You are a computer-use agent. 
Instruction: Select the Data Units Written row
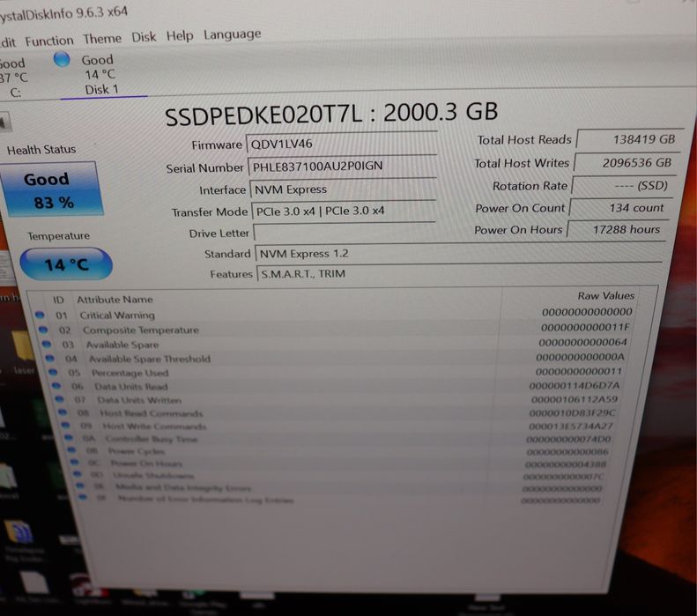(337, 399)
